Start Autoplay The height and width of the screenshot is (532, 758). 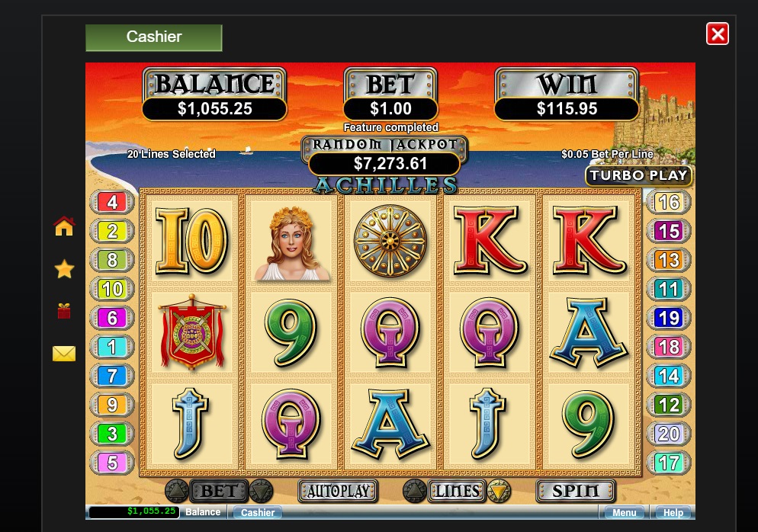click(x=338, y=492)
